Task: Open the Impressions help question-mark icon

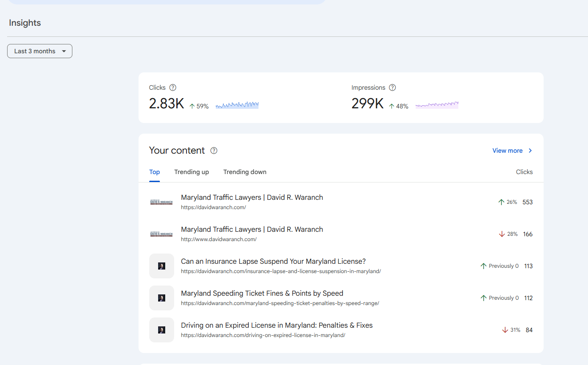Action: 392,87
